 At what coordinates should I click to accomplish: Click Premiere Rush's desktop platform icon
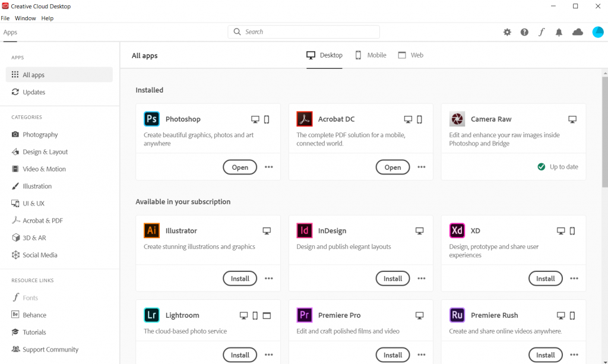[x=560, y=315]
